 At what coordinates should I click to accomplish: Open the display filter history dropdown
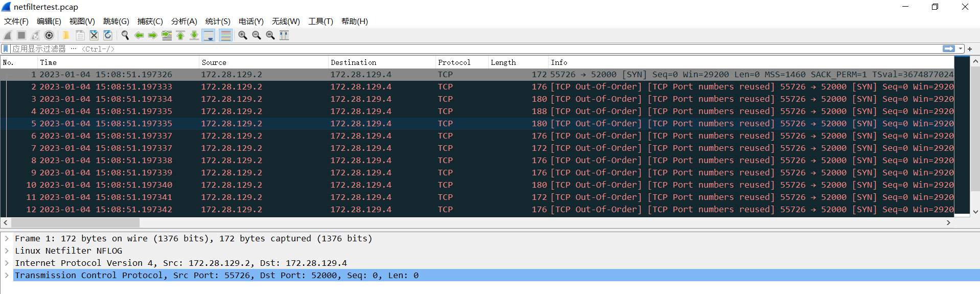[x=961, y=49]
